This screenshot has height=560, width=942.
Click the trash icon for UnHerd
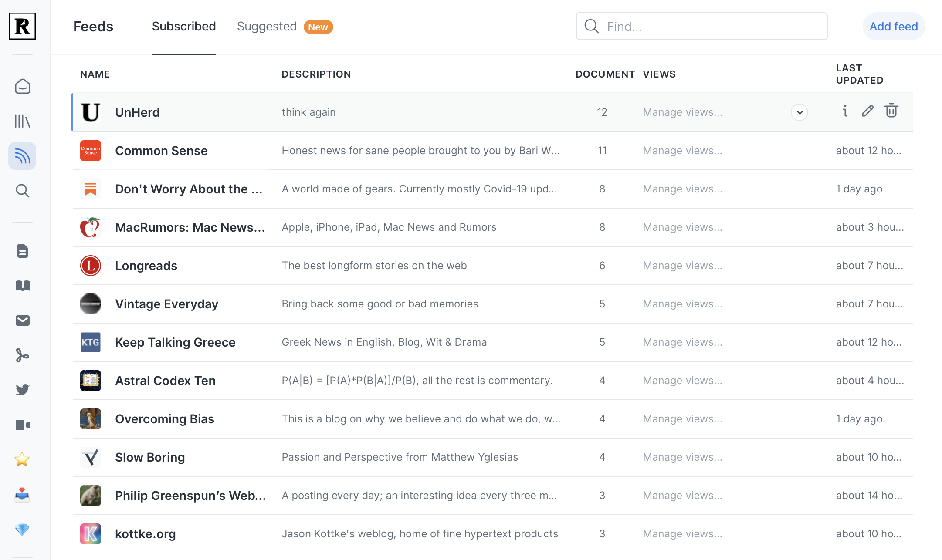tap(891, 111)
